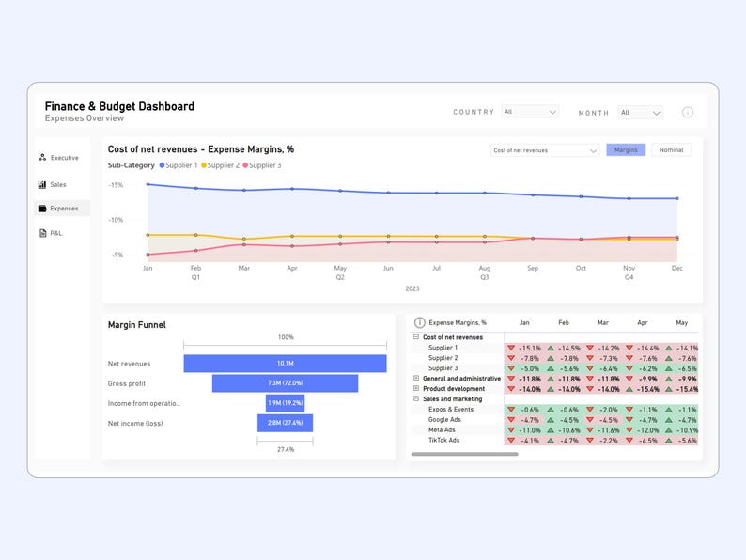Toggle Supplier 1 blue legend swatch

162,165
